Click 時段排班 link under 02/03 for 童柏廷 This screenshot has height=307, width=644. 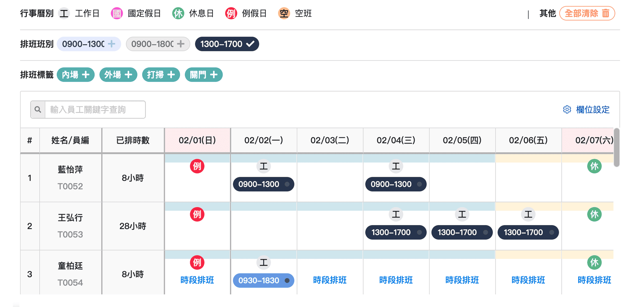(x=330, y=280)
